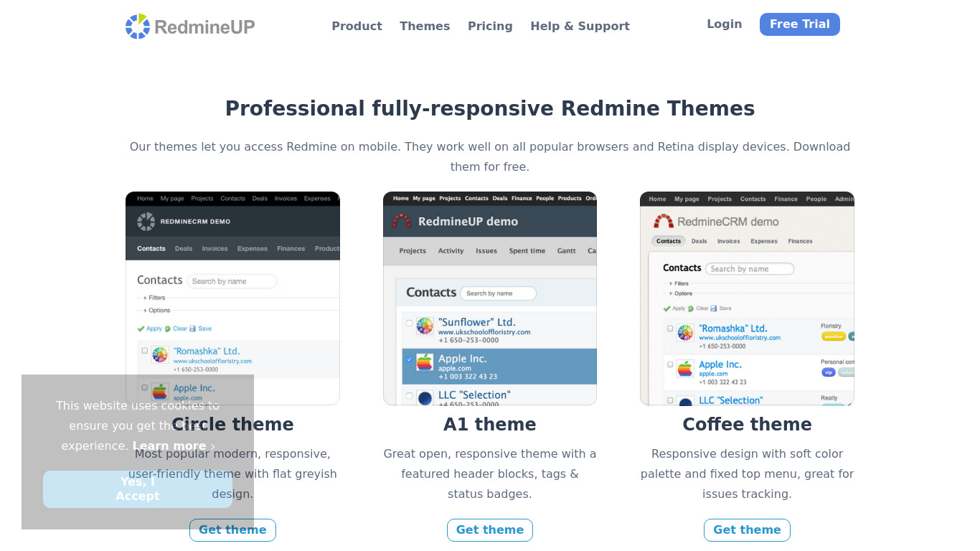The width and height of the screenshot is (980, 551).
Task: Go to the Themes nav item
Action: (425, 26)
